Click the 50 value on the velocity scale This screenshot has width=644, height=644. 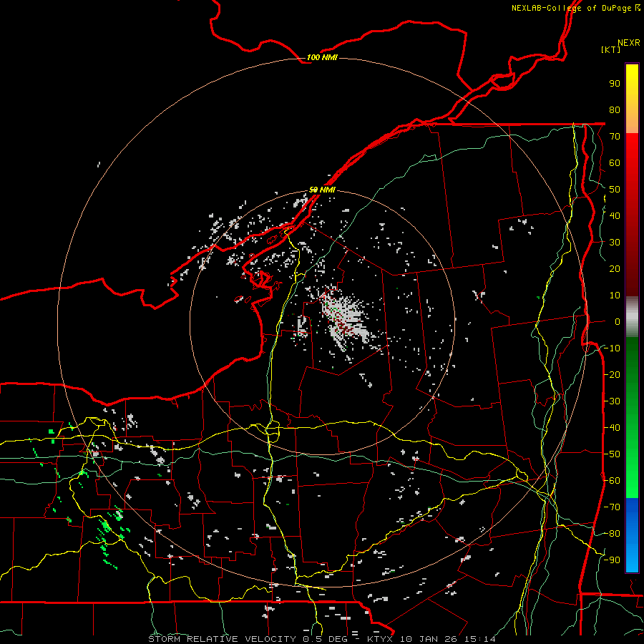(x=615, y=190)
